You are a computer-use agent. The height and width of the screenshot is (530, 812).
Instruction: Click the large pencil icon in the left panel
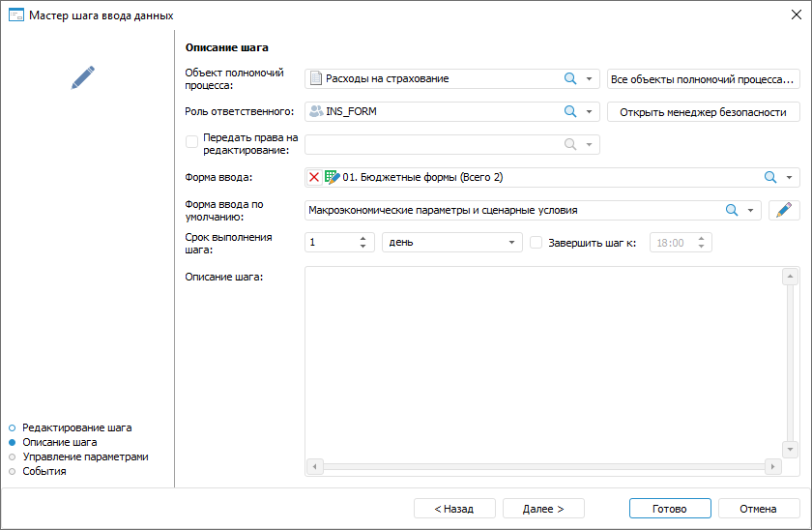[x=83, y=78]
